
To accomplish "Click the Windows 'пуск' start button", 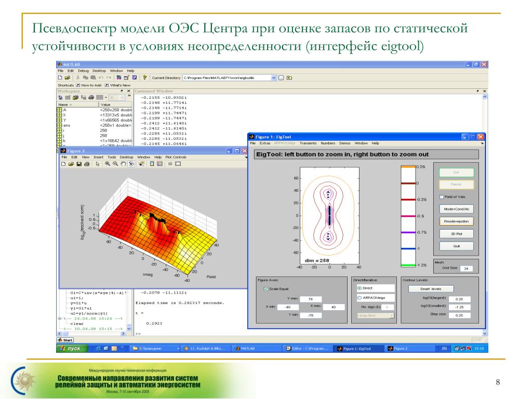I will (x=72, y=349).
